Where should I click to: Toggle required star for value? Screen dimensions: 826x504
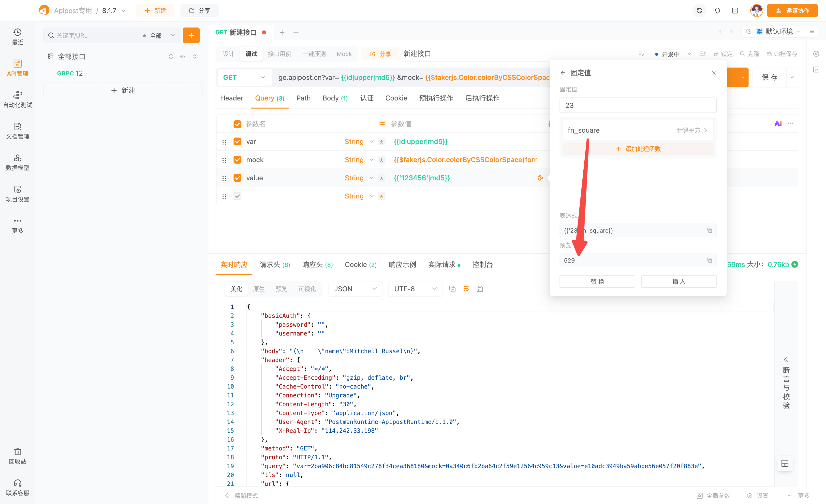pyautogui.click(x=381, y=178)
